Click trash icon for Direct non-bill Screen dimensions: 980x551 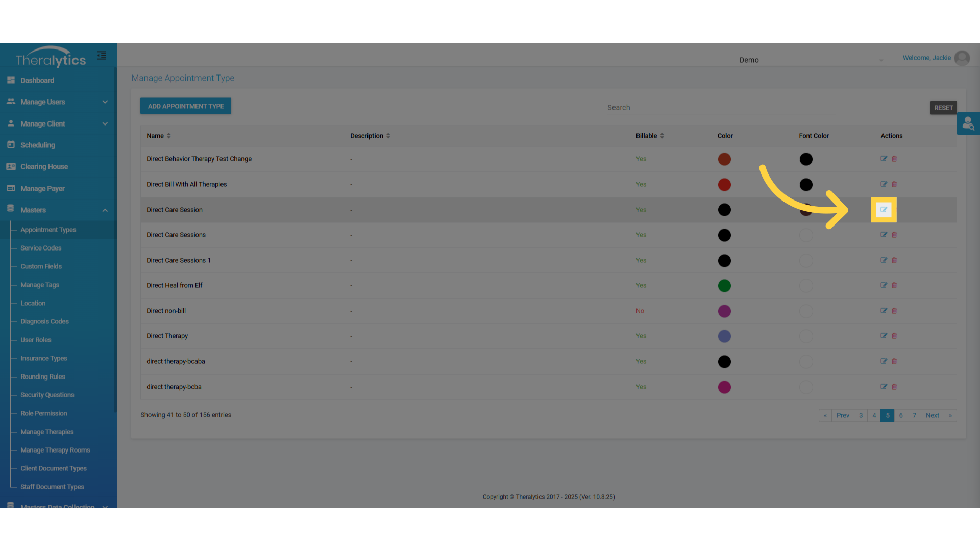pos(894,311)
